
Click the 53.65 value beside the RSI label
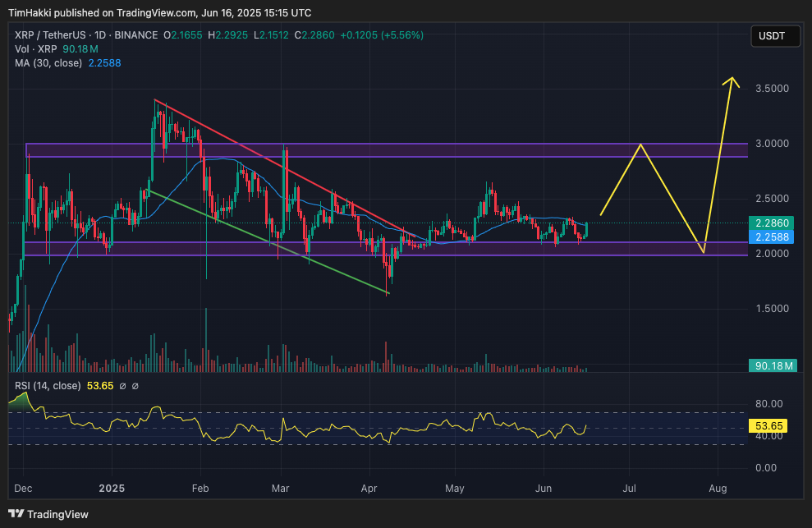click(x=100, y=386)
